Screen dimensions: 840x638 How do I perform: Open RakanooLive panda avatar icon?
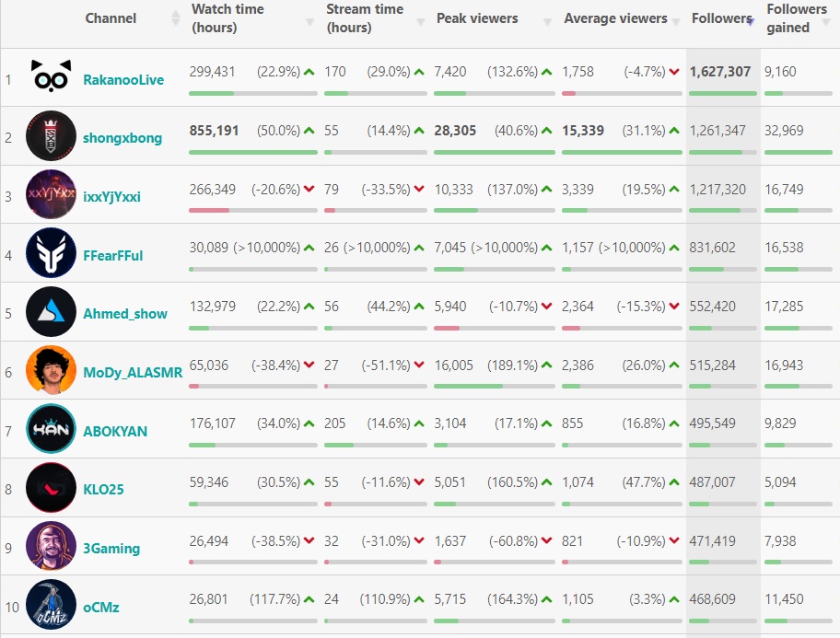click(x=51, y=78)
